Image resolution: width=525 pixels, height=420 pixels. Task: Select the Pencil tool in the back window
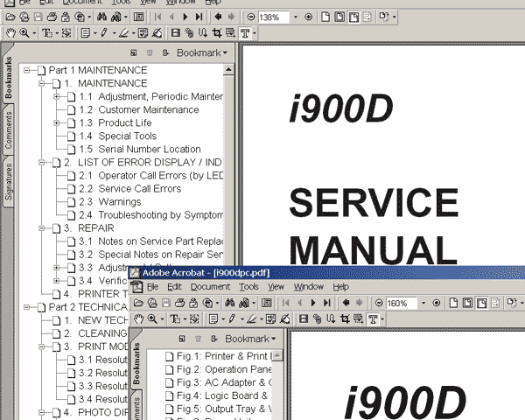click(x=104, y=33)
